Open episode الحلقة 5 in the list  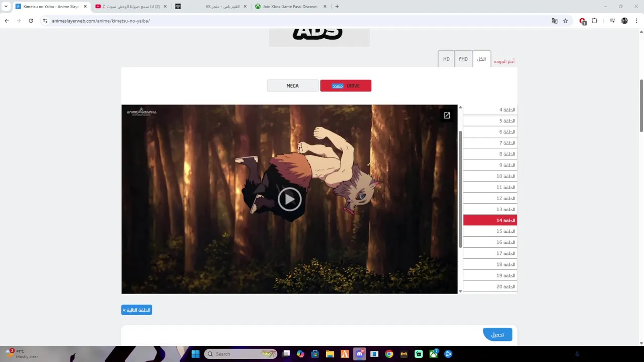point(490,121)
